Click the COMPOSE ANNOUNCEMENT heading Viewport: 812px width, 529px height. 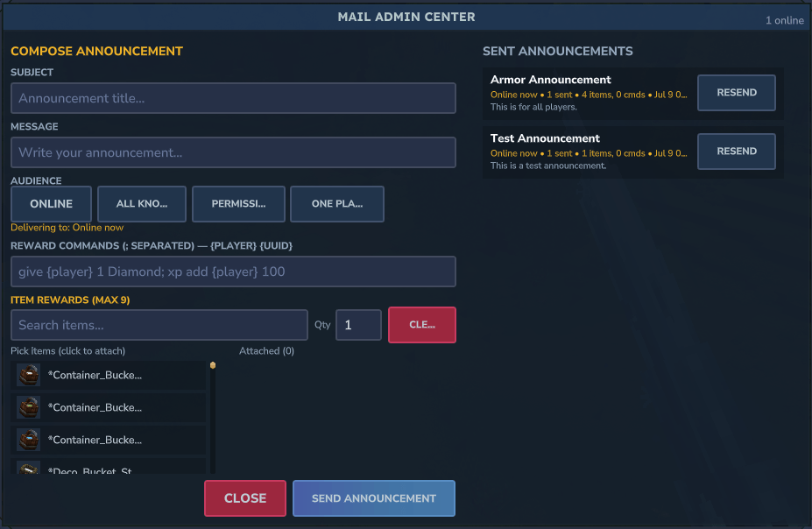(x=96, y=52)
